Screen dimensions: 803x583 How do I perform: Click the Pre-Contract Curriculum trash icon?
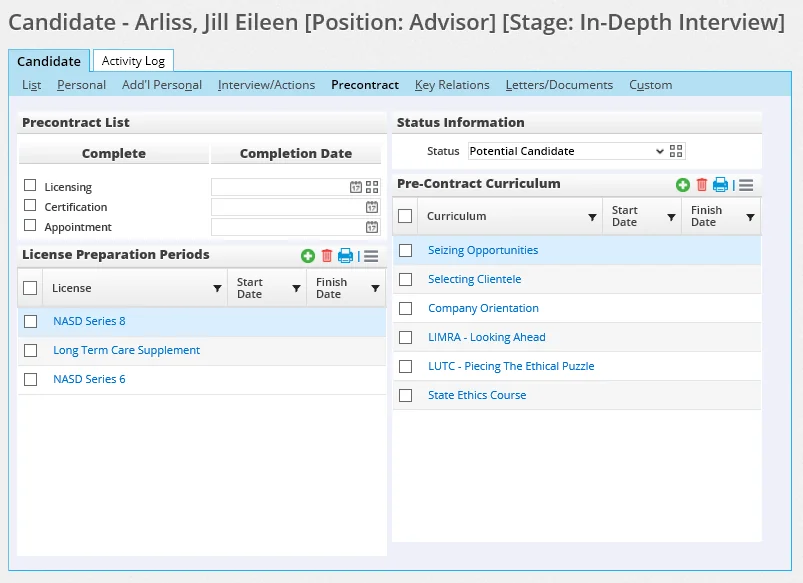(701, 185)
